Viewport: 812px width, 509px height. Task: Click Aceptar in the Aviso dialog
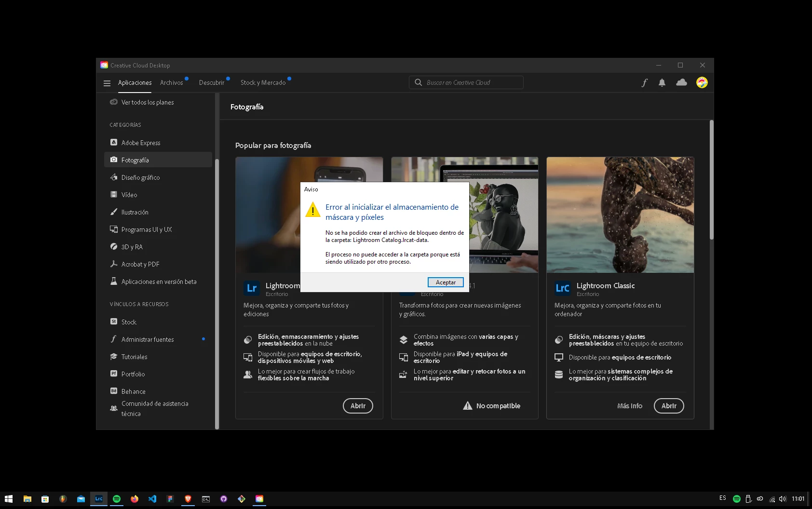(446, 282)
